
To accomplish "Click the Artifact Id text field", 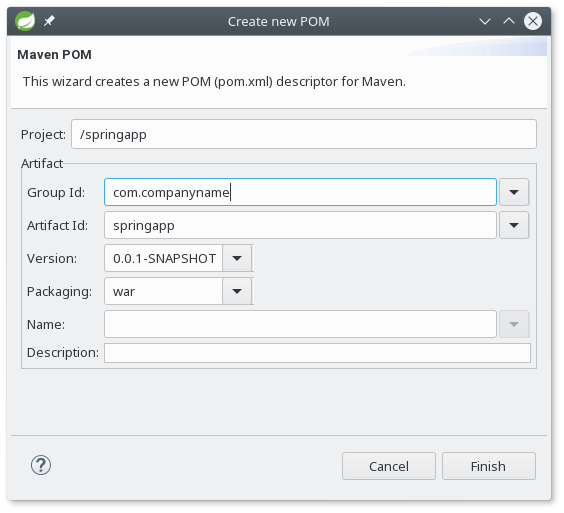I will click(x=300, y=225).
